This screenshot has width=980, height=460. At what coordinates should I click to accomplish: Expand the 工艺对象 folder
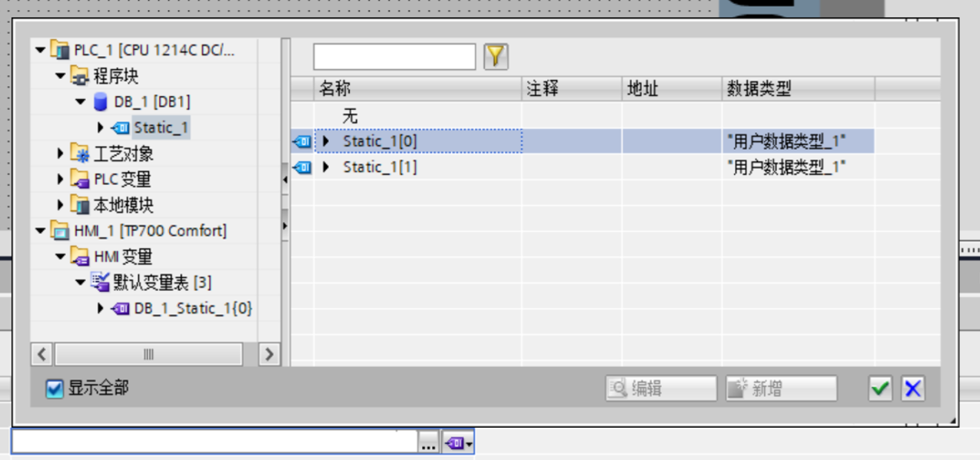61,154
